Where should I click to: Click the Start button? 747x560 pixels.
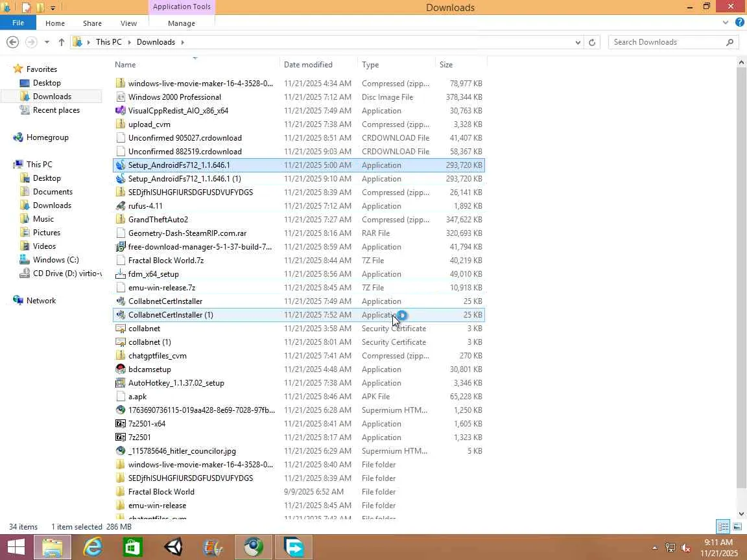pyautogui.click(x=16, y=547)
